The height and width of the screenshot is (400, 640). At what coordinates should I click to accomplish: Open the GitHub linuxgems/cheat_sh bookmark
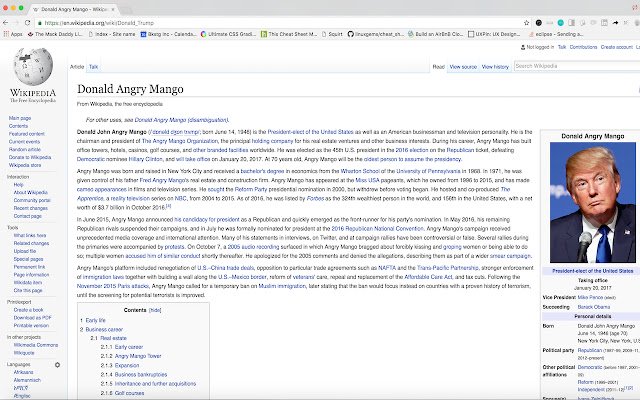tap(376, 34)
